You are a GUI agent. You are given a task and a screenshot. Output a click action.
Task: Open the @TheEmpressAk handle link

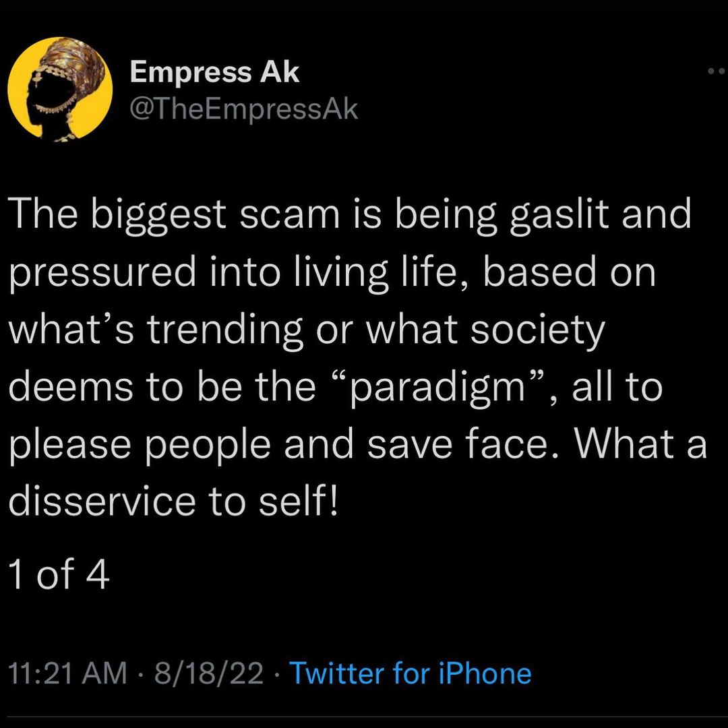click(x=244, y=108)
